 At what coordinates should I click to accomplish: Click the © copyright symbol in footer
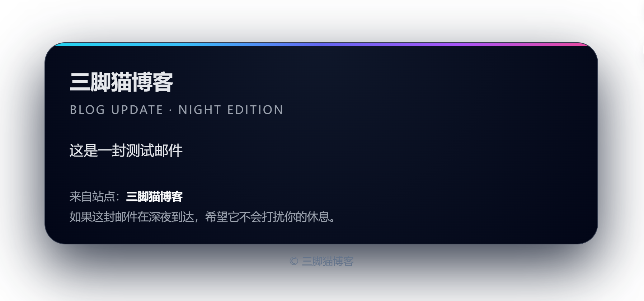[x=294, y=261]
